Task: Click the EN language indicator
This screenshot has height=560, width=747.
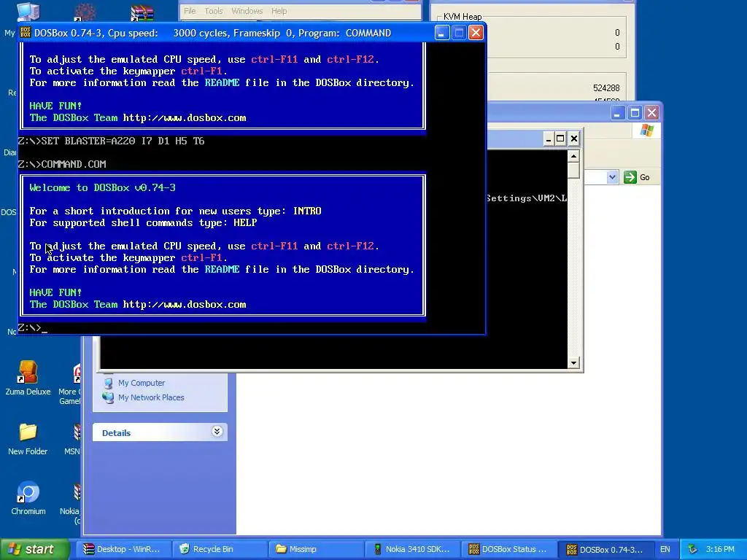Action: tap(665, 549)
